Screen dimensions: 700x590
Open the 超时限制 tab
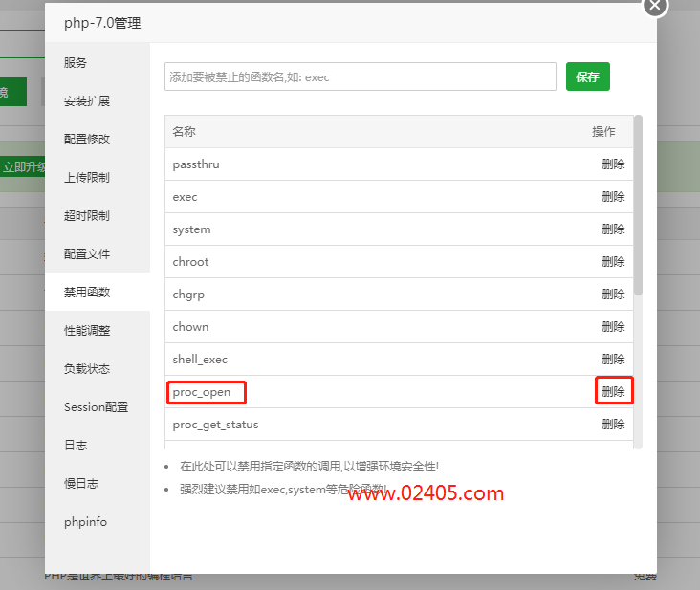coord(98,215)
